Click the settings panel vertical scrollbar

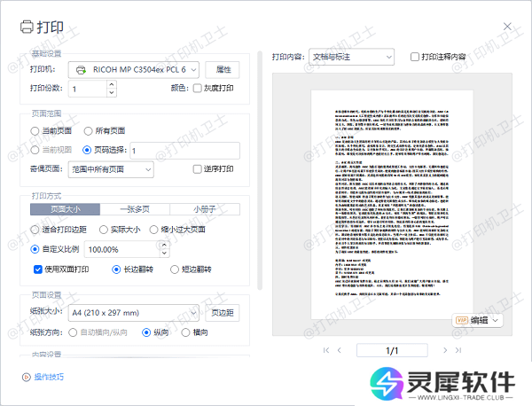coord(260,170)
